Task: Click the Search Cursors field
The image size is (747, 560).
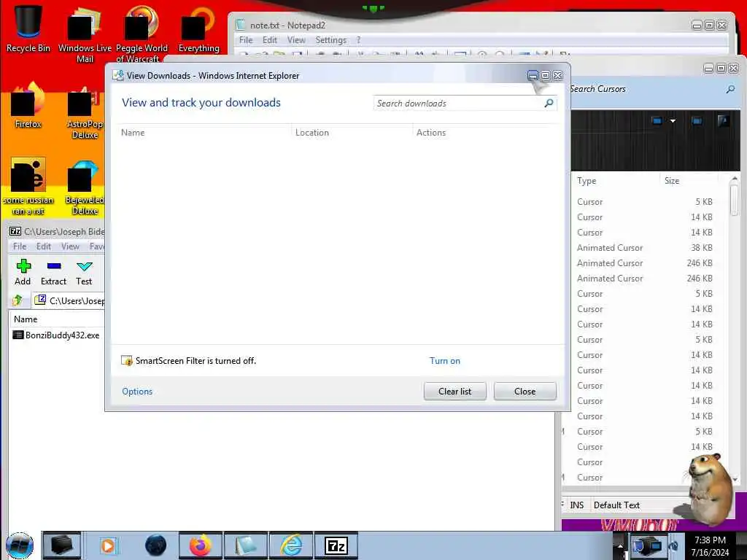Action: 653,89
